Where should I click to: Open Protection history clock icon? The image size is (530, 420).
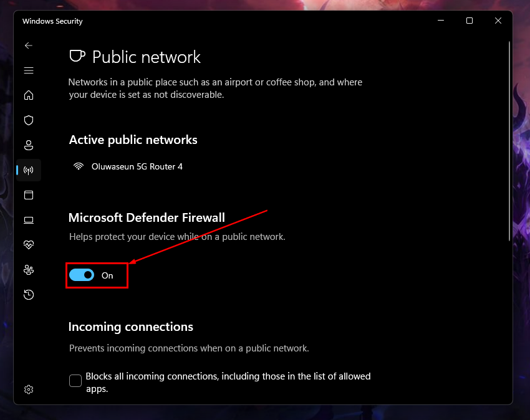click(x=29, y=295)
